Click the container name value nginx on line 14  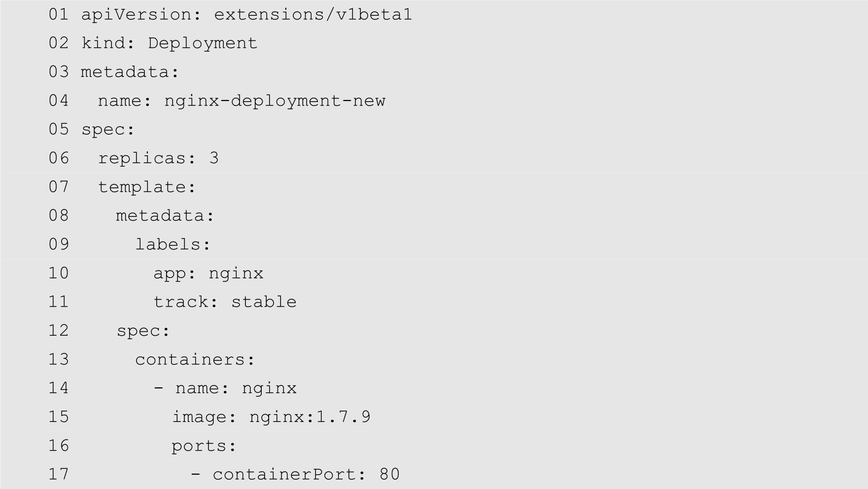coord(269,388)
